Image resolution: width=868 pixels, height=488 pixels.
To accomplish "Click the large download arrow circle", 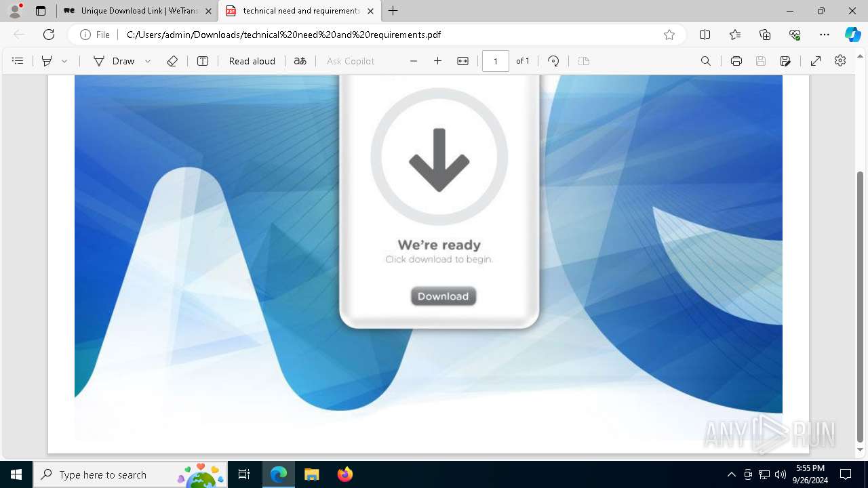I will point(439,157).
